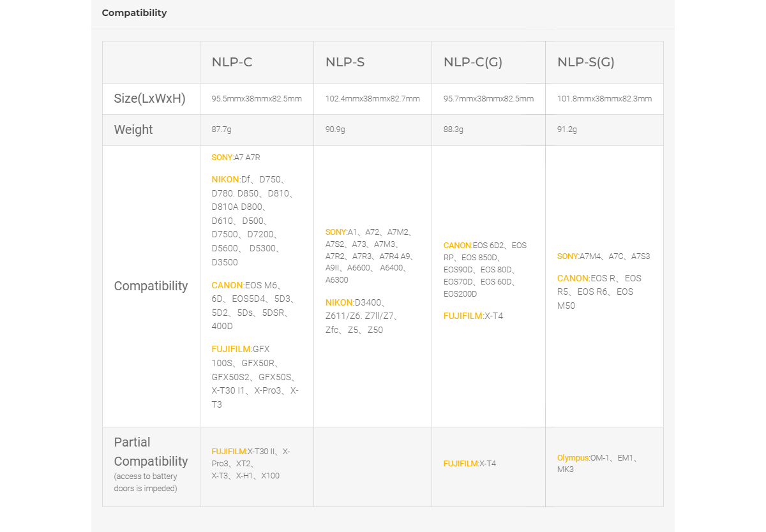Click FUJIFILM label listing GFX 100S
Screen dimensions: 766x532
(x=232, y=349)
